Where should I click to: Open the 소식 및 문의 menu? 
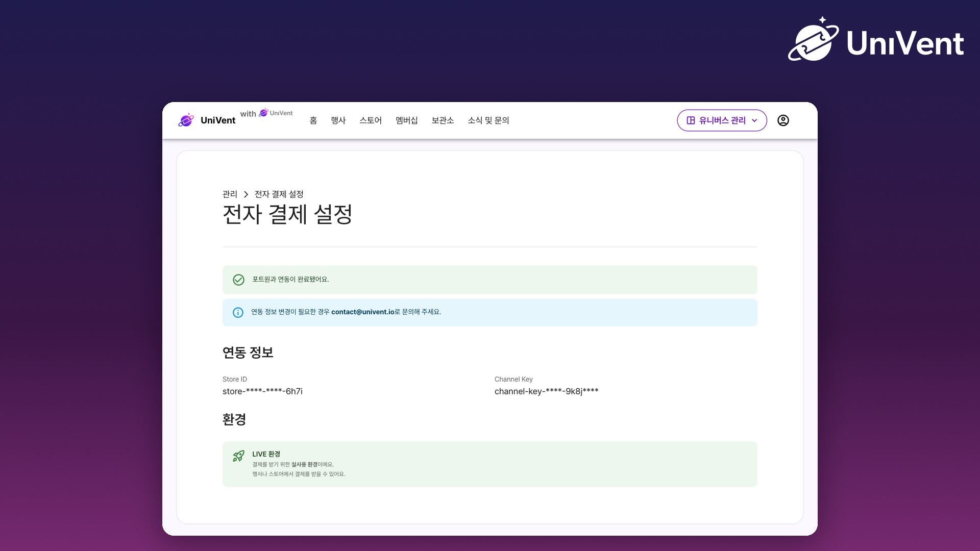click(x=488, y=120)
